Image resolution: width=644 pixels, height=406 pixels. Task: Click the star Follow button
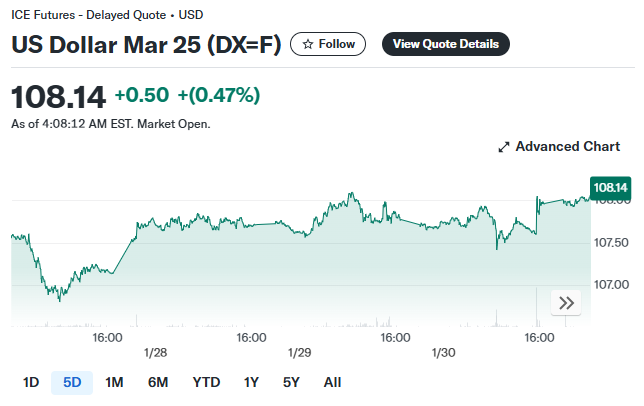[x=328, y=44]
